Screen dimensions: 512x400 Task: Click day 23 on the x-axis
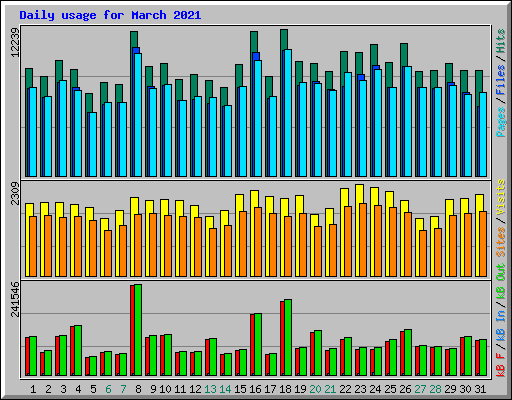click(360, 389)
